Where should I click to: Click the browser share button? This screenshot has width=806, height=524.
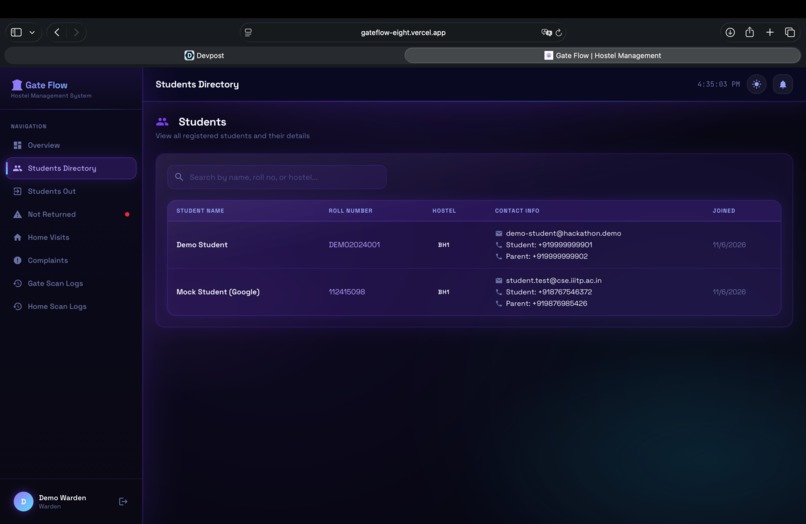click(x=749, y=32)
